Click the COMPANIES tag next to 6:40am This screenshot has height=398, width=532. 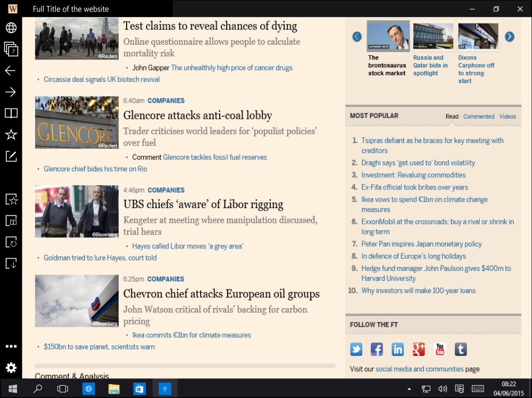[x=166, y=101]
